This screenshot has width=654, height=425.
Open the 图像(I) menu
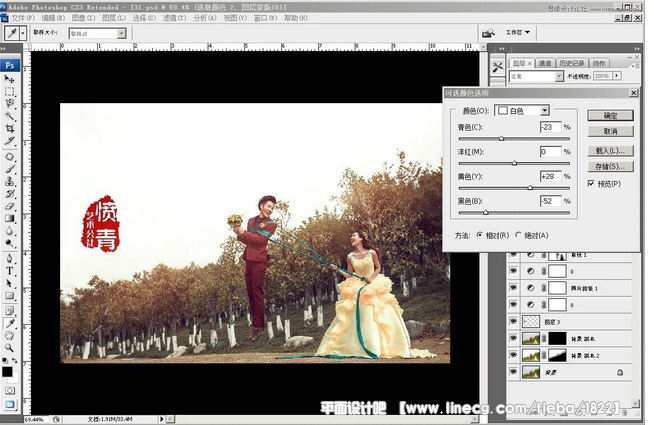click(x=83, y=18)
